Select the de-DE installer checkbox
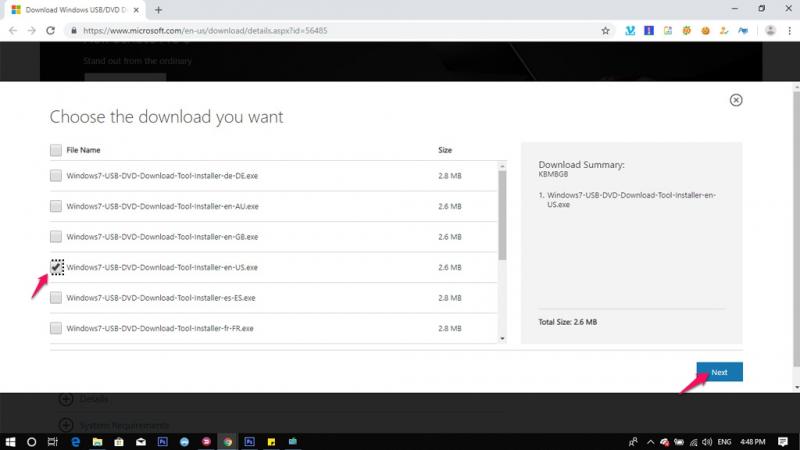Viewport: 800px width, 450px height. pyautogui.click(x=56, y=176)
